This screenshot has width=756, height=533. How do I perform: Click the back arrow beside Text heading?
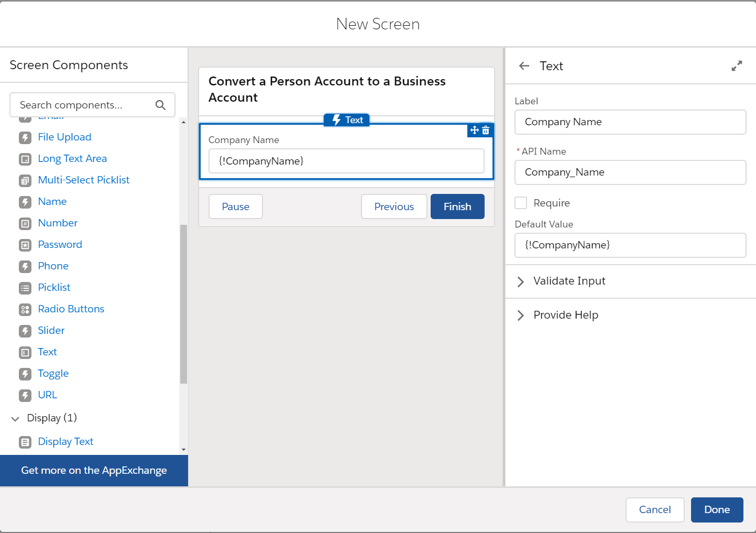click(x=524, y=66)
